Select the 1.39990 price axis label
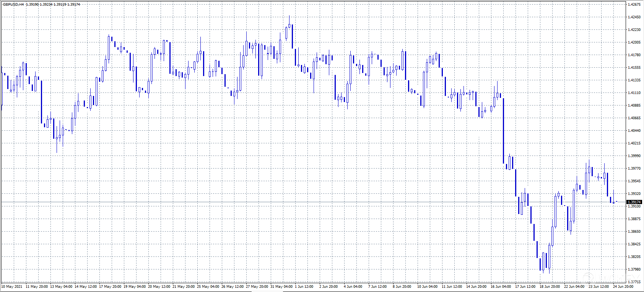 [634, 156]
